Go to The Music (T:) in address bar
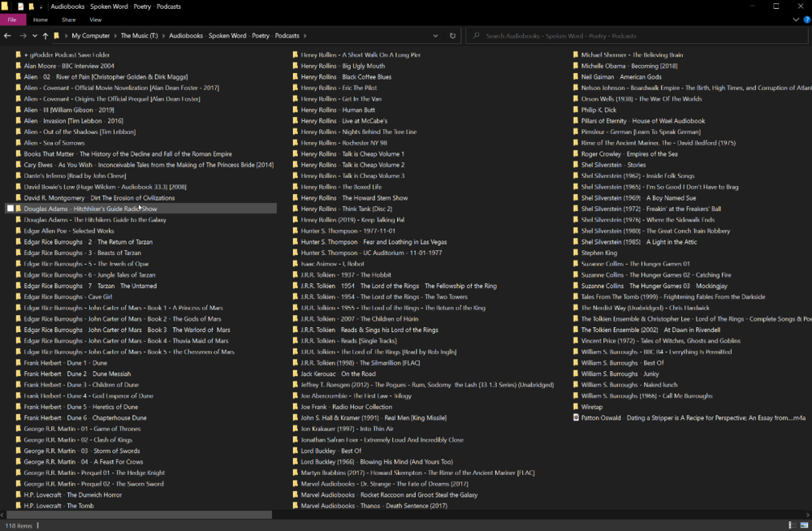 tap(140, 36)
